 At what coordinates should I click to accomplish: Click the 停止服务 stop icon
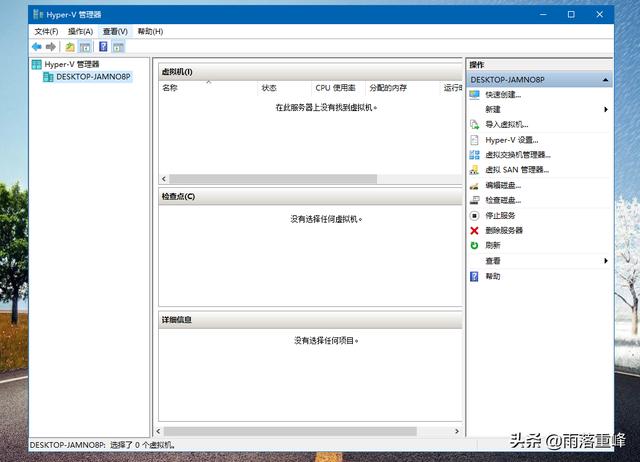click(474, 215)
